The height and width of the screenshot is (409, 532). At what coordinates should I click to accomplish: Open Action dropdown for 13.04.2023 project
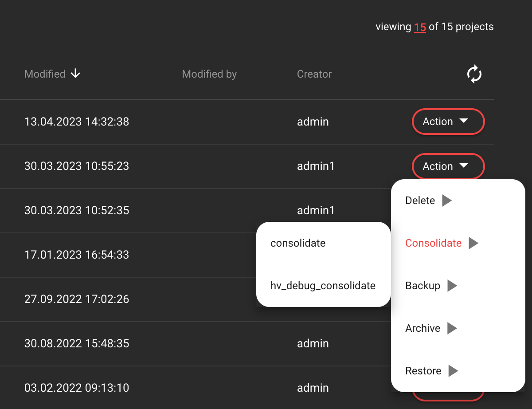coord(448,122)
